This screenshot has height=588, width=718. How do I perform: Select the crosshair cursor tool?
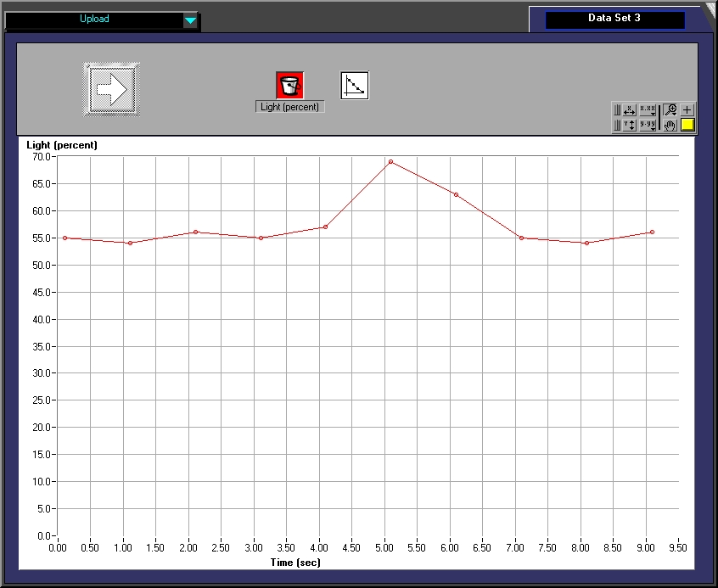[x=687, y=109]
